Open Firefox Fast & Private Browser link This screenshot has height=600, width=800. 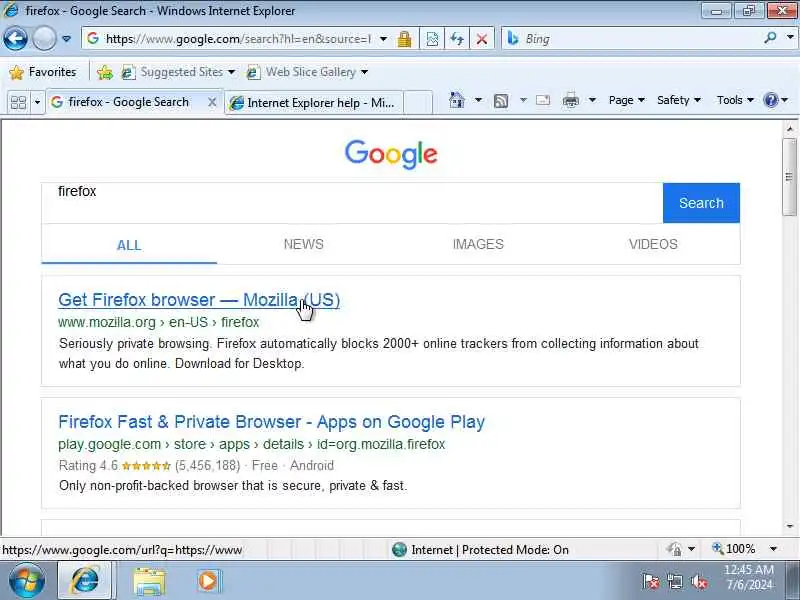pyautogui.click(x=271, y=422)
